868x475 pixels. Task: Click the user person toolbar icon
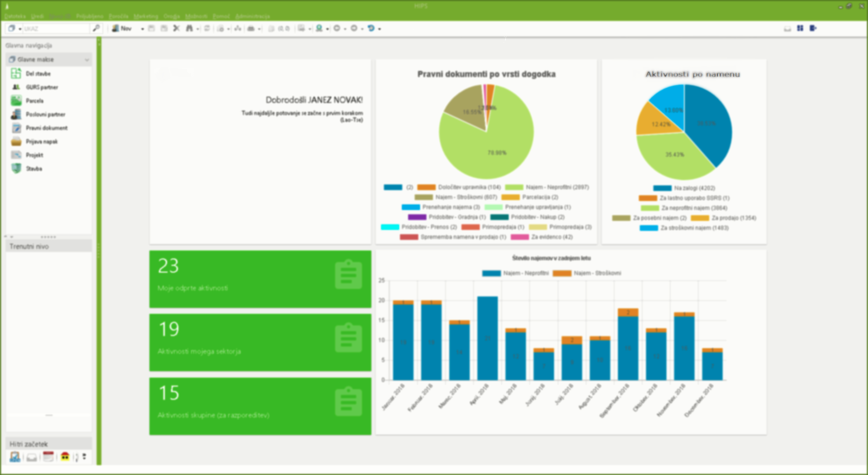[319, 28]
